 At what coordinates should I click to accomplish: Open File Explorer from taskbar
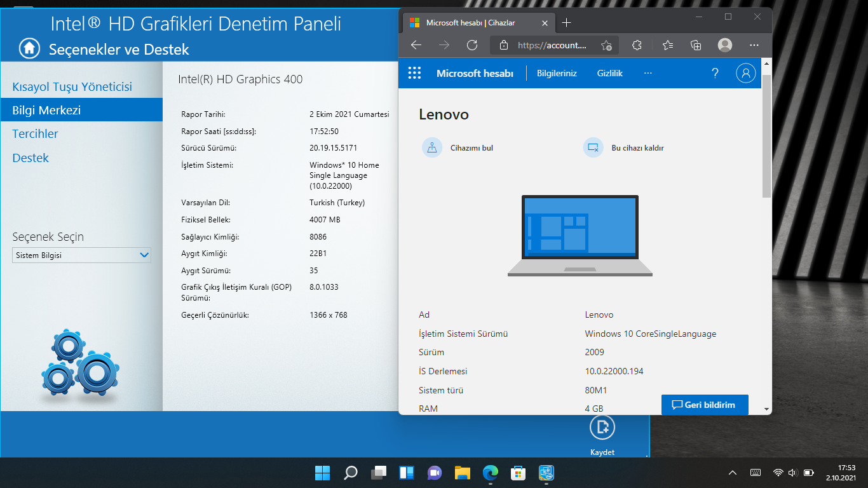(x=463, y=473)
